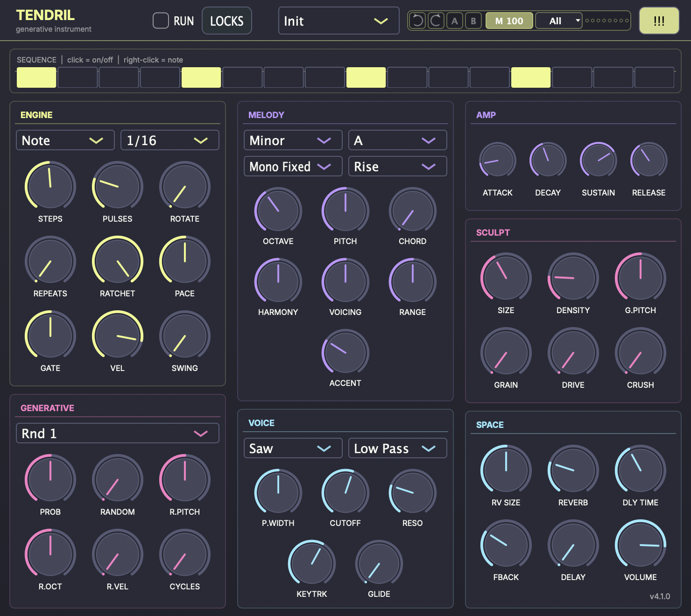Click the KEYTRK knob
This screenshot has width=691, height=616.
click(312, 563)
